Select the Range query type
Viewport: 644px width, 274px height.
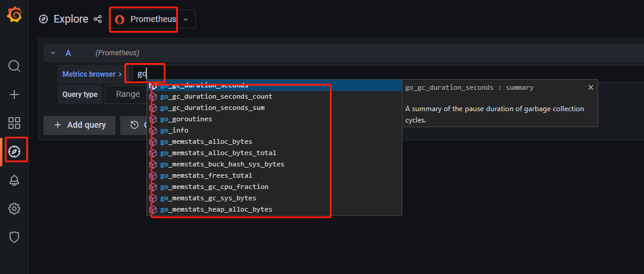coord(127,94)
